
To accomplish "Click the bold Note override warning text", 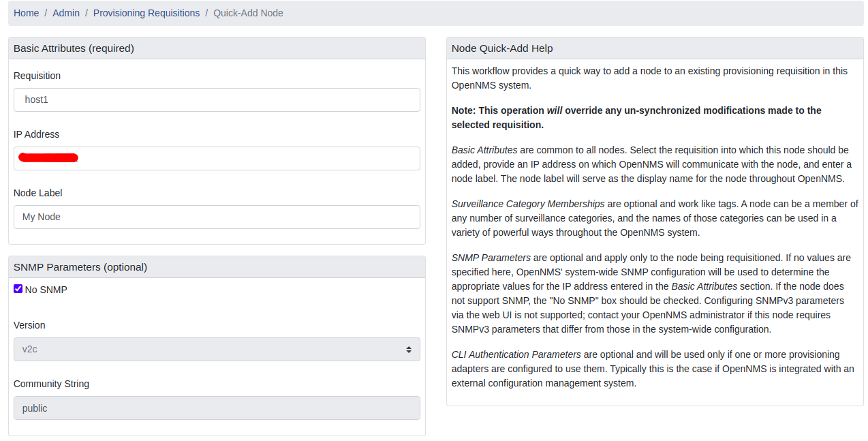I will [x=636, y=117].
